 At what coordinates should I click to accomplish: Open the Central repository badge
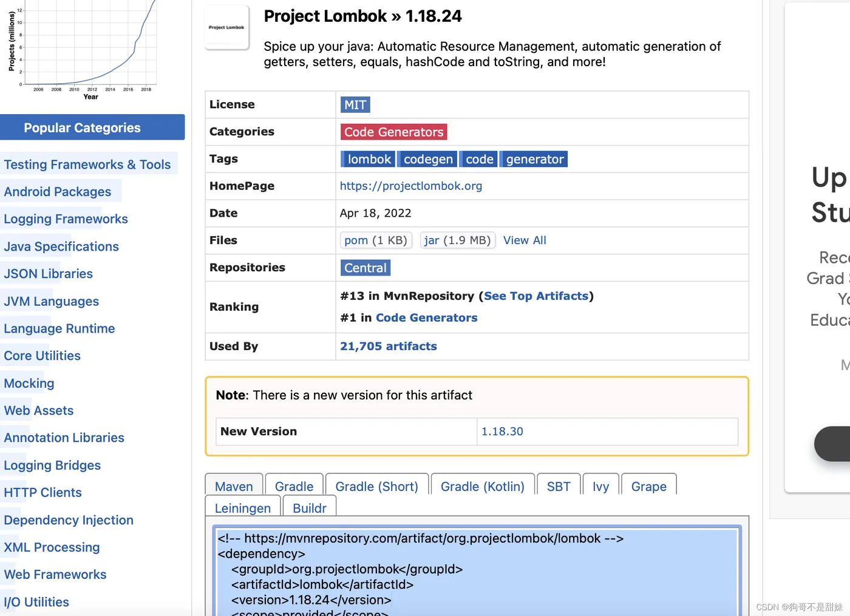tap(365, 268)
